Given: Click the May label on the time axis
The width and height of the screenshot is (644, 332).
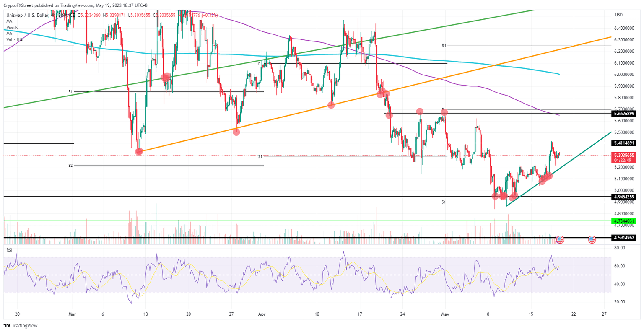Looking at the screenshot, I should [444, 314].
